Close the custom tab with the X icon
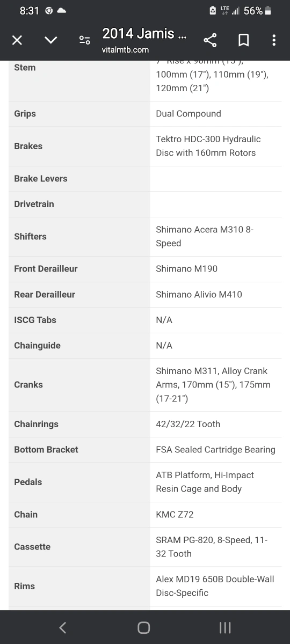The width and height of the screenshot is (290, 644). [17, 40]
